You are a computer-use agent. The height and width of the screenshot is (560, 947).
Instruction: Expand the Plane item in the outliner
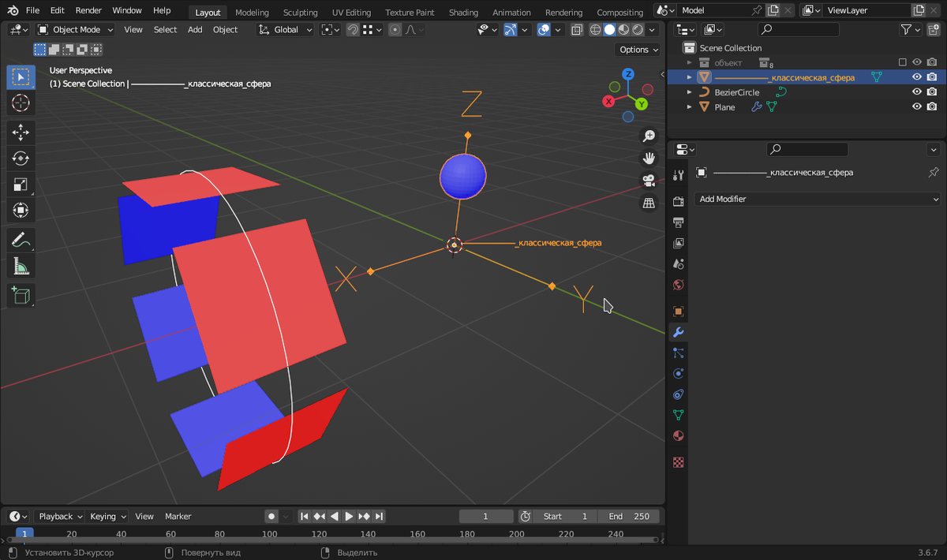click(690, 107)
